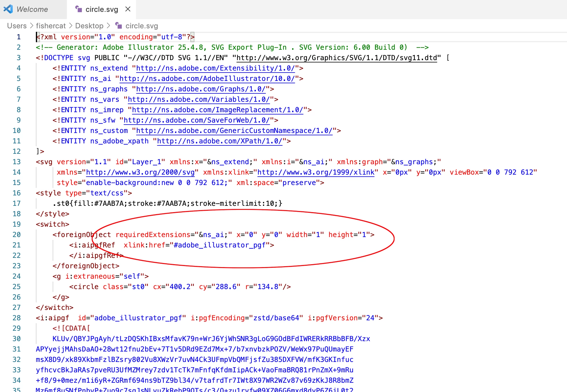Switch to the Welcome tab
The width and height of the screenshot is (567, 392).
pos(32,9)
